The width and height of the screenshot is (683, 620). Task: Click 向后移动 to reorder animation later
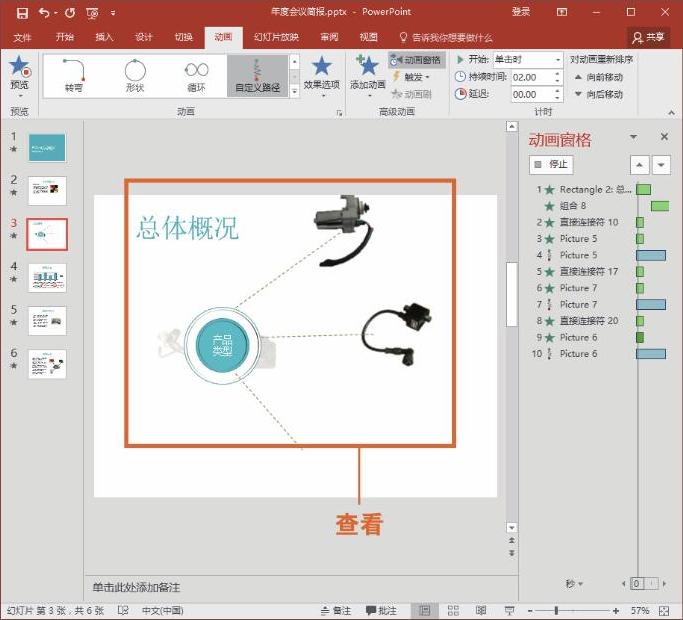click(x=598, y=94)
